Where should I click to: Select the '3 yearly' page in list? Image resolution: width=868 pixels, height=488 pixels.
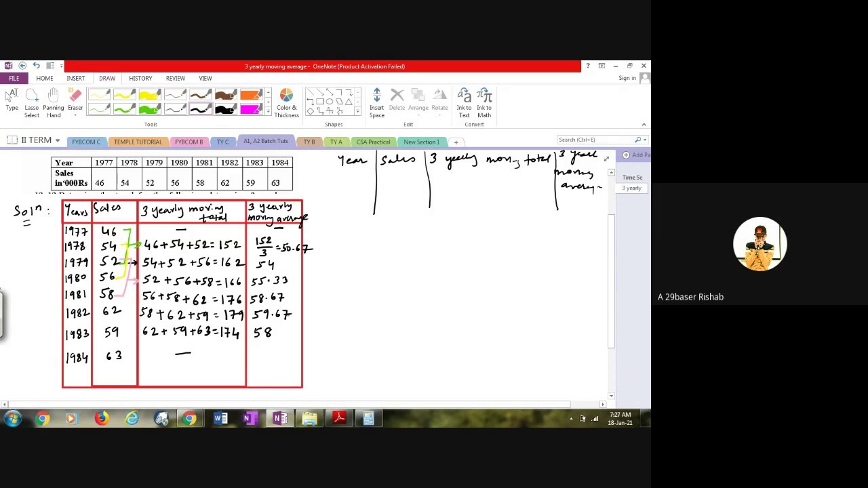click(632, 188)
